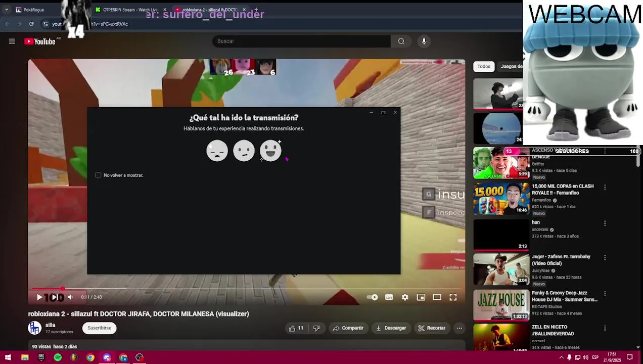Enable theater mode view
Viewport: 643px width, 364px height.
tap(437, 297)
